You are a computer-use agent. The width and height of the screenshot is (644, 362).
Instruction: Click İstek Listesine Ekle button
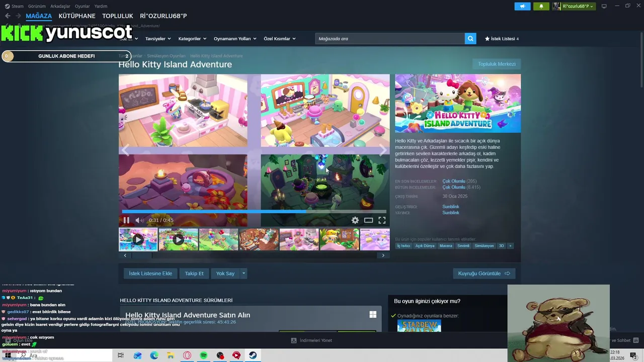tap(150, 274)
